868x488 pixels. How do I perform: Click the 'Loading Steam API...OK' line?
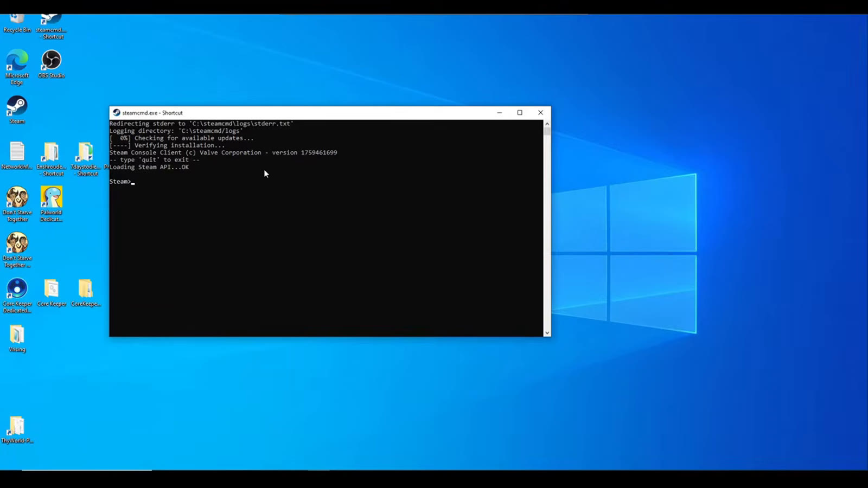(x=149, y=167)
